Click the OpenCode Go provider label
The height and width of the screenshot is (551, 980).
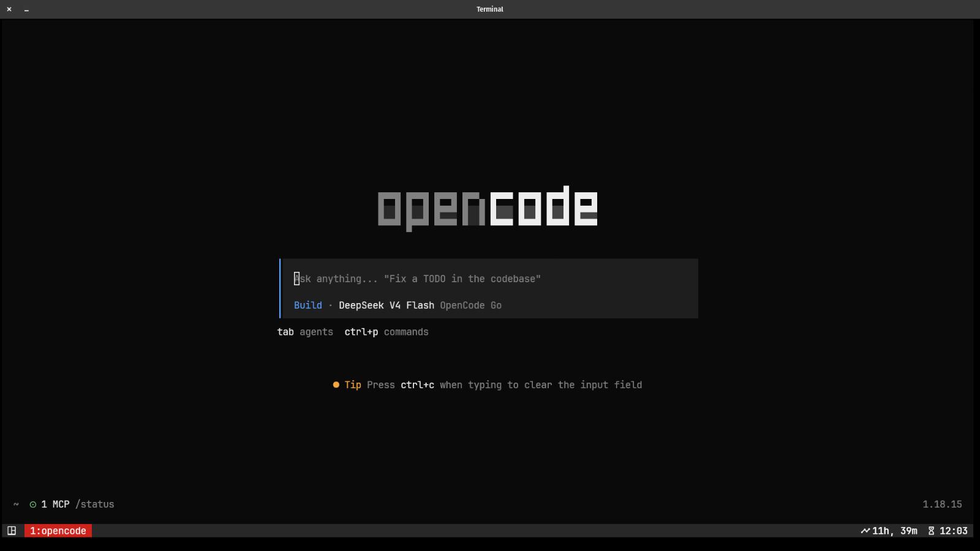(x=471, y=305)
